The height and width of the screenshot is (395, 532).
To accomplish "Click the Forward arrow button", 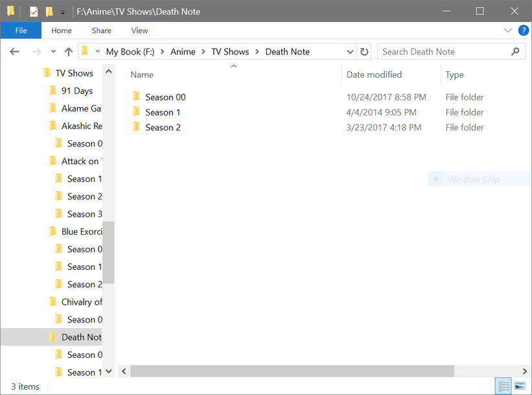I will [x=36, y=52].
